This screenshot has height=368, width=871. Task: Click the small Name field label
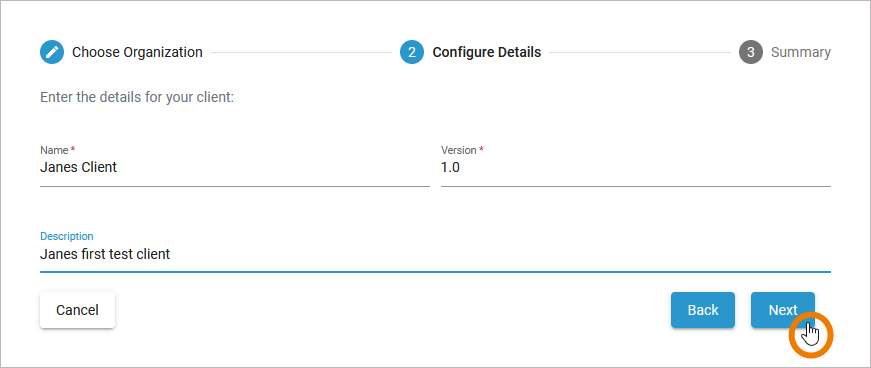54,150
